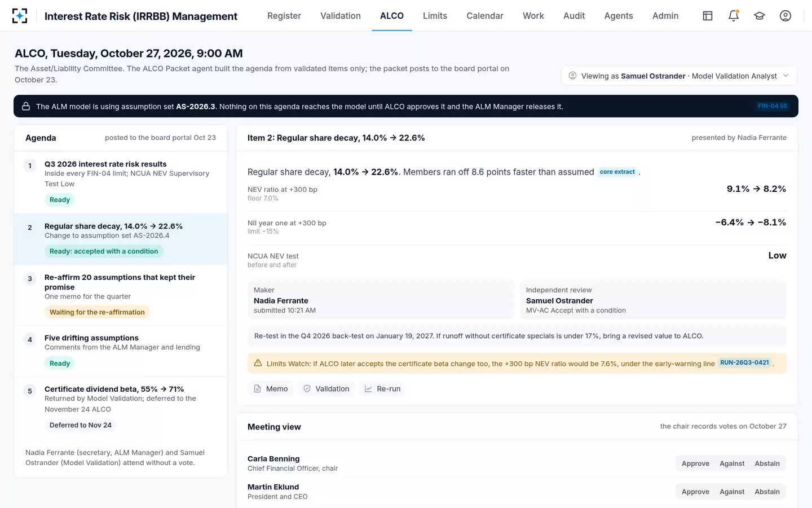Open agenda item 'Re-affirm 20 assumptions'
812x508 pixels.
tap(121, 295)
